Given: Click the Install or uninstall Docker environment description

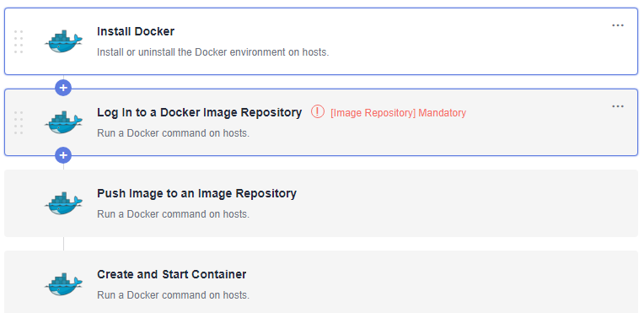Looking at the screenshot, I should 212,52.
